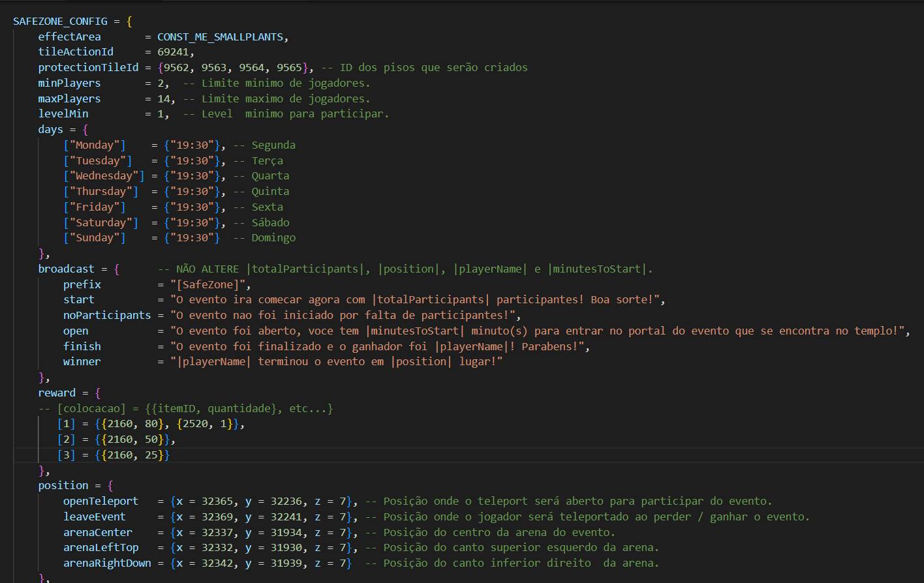Click the 'canto superior esquerdo' comment

[512, 548]
